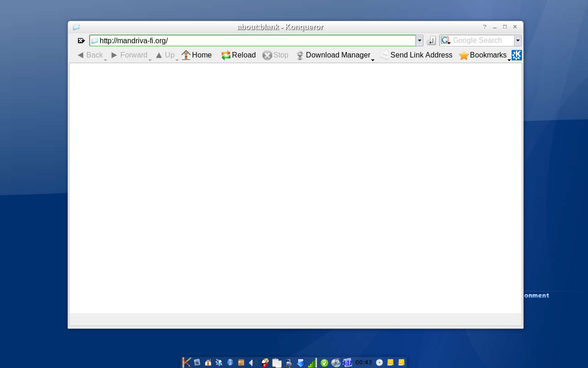The image size is (588, 368).
Task: Click the music note player icon in tray
Action: tap(336, 363)
